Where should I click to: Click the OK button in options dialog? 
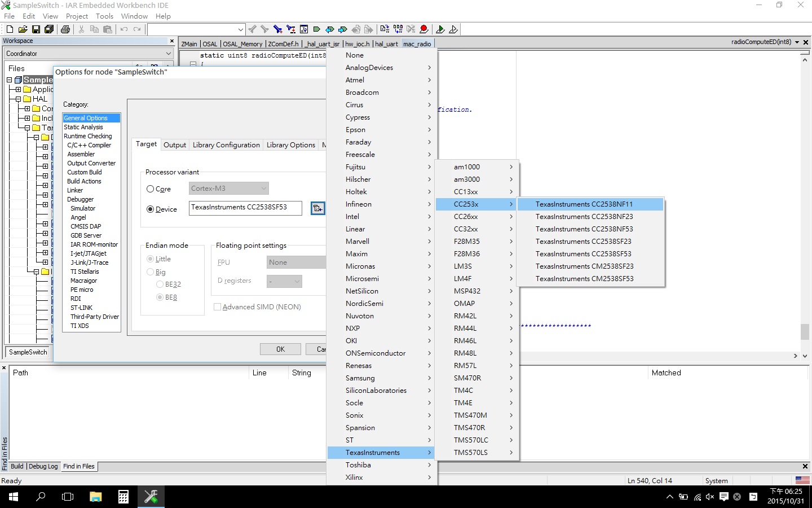[280, 349]
